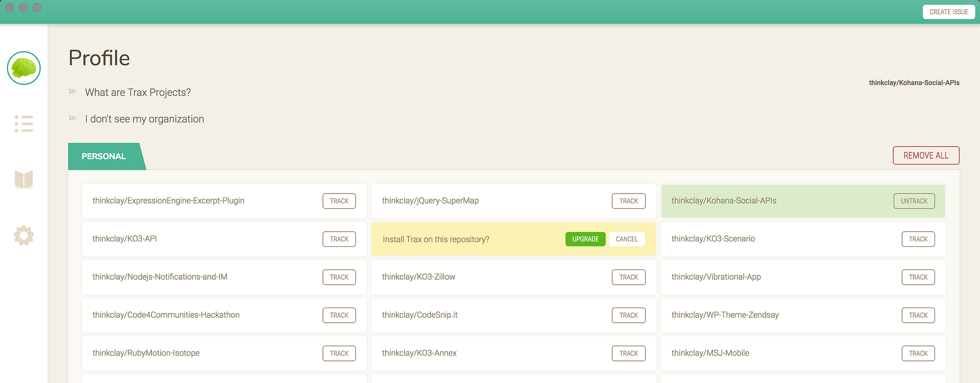Image resolution: width=980 pixels, height=383 pixels.
Task: Open the book documentation sidebar icon
Action: [24, 180]
